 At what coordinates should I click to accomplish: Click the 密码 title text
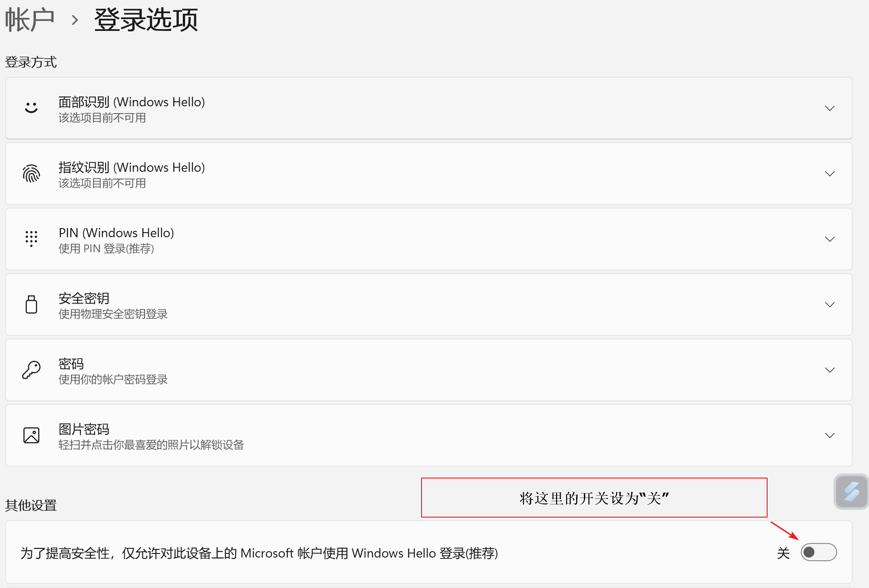(x=71, y=364)
